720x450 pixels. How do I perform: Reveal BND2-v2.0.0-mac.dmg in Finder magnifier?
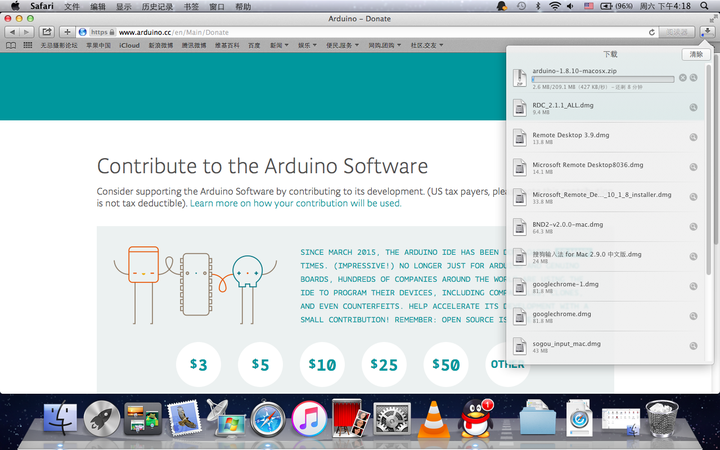[x=693, y=227]
